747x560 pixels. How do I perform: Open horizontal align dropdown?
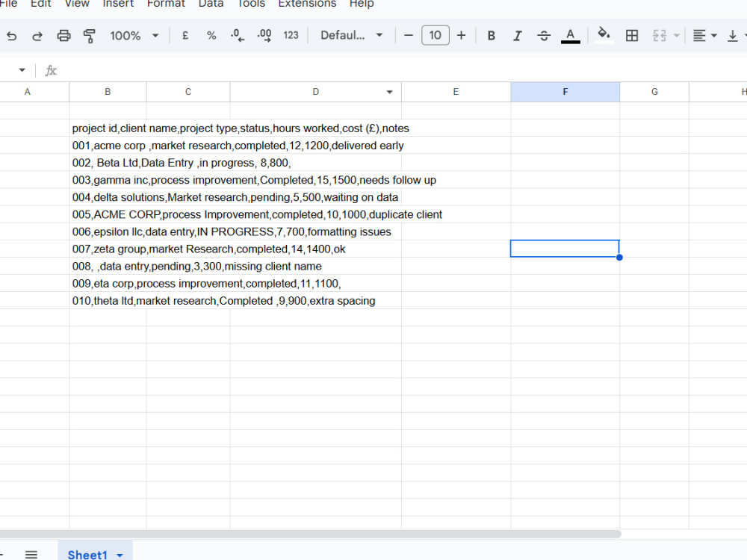[704, 36]
